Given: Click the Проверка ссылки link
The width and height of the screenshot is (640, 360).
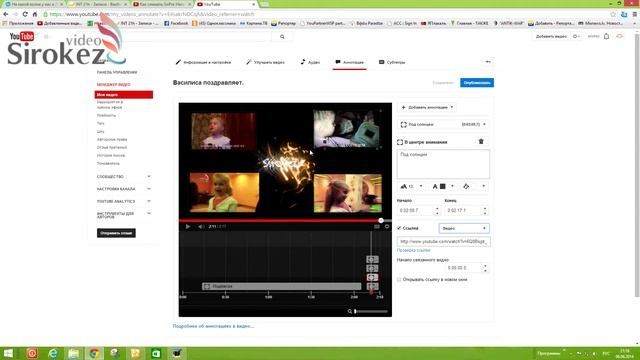Looking at the screenshot, I should click(x=413, y=250).
